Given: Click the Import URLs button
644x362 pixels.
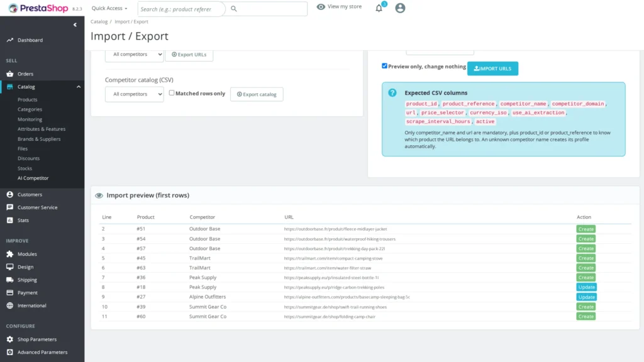Looking at the screenshot, I should click(492, 69).
